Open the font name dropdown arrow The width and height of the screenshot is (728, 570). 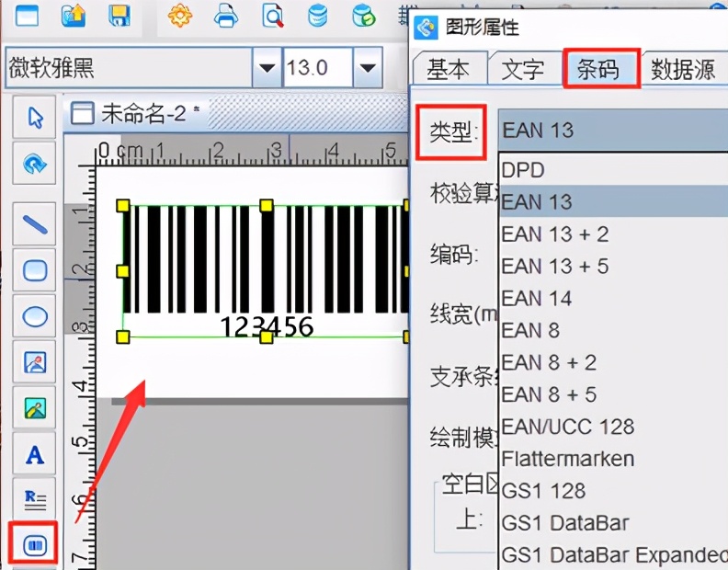[267, 68]
